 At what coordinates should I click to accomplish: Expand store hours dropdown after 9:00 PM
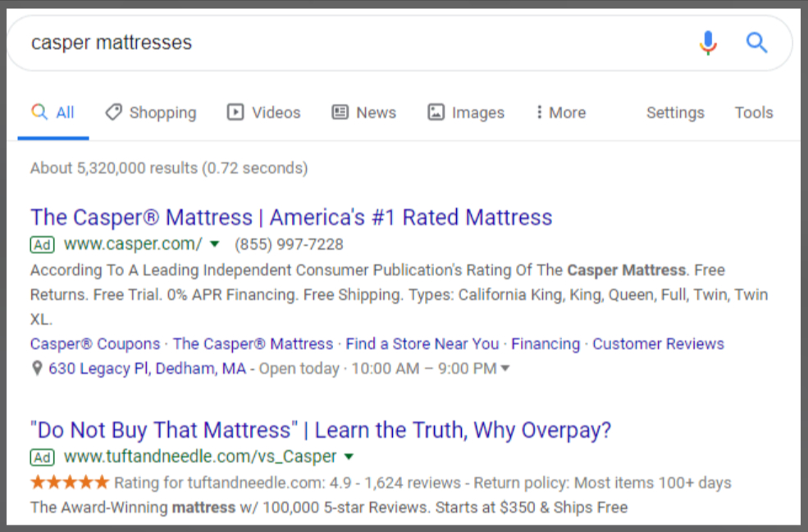[x=505, y=368]
